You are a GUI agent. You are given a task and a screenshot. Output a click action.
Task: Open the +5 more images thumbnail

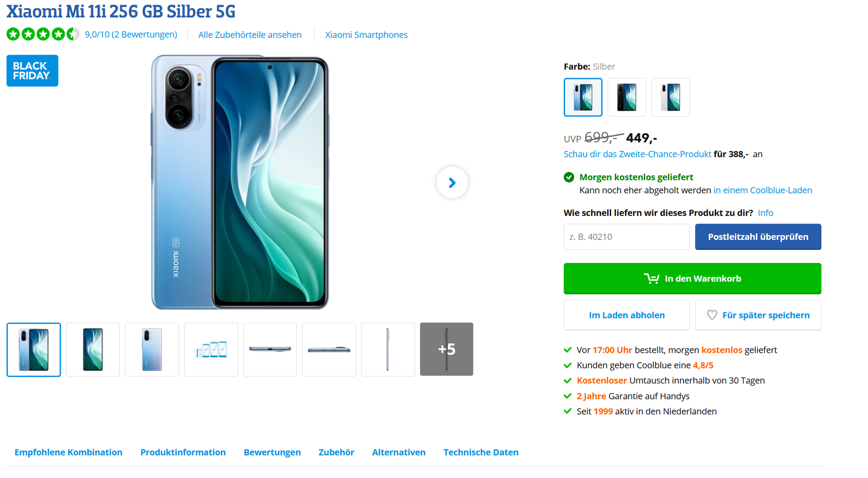446,349
